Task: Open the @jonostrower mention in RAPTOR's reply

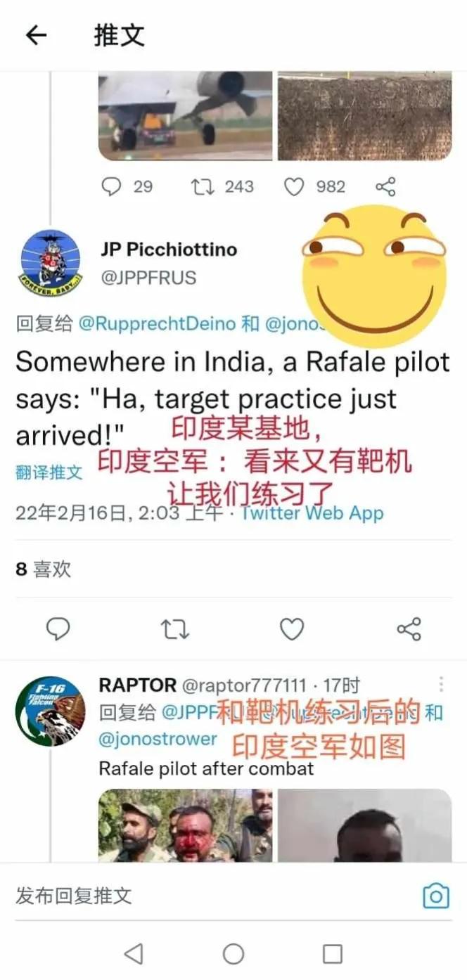Action: pos(158,739)
